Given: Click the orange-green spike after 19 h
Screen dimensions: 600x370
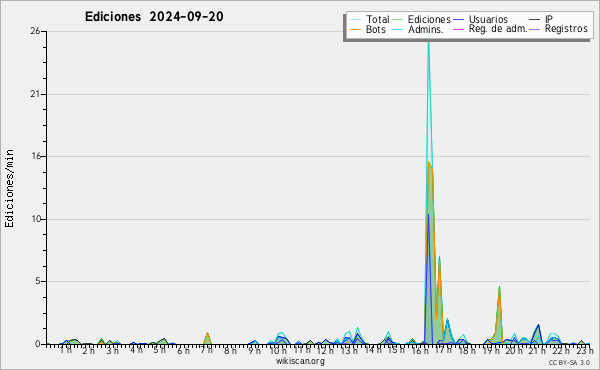Looking at the screenshot, I should [x=499, y=316].
